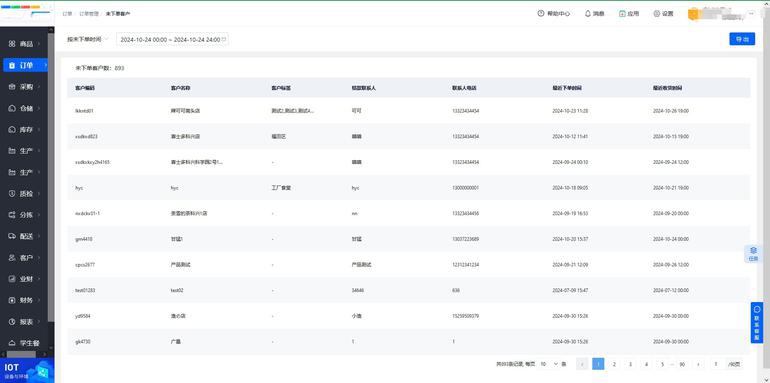Click the date range input field
The width and height of the screenshot is (770, 383).
[x=172, y=39]
